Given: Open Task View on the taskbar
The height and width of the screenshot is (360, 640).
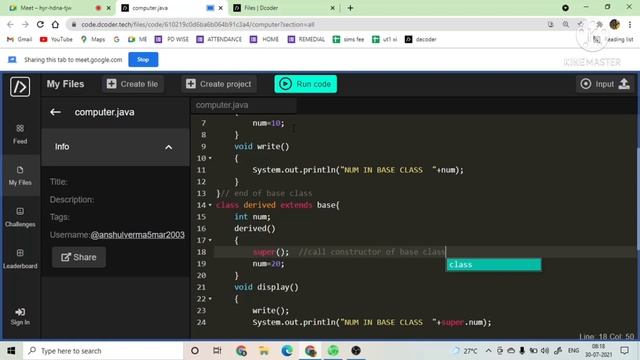Looking at the screenshot, I should (217, 351).
